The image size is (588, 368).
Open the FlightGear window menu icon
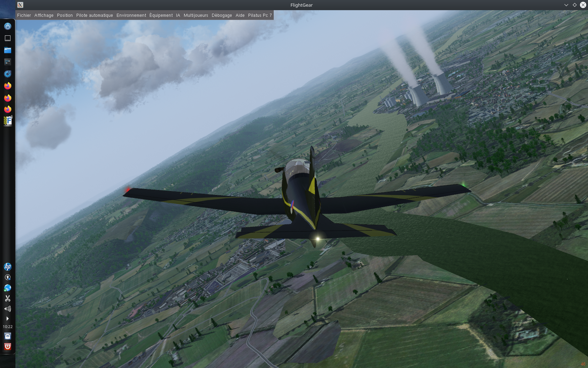[20, 5]
